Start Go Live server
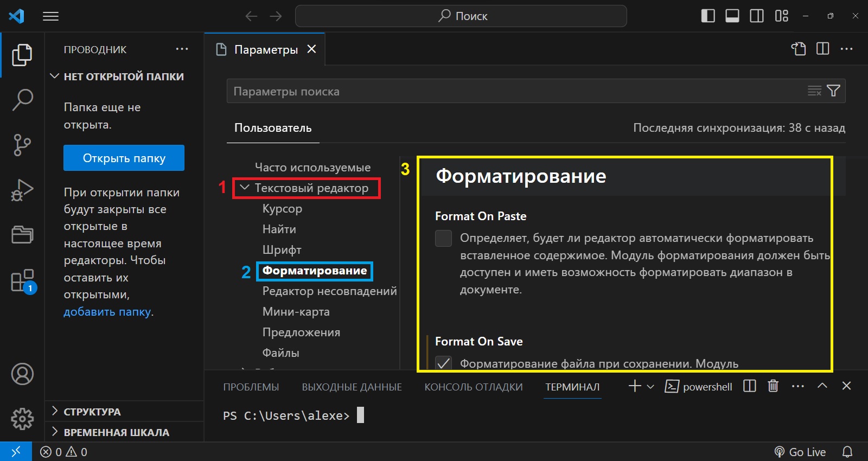Image resolution: width=868 pixels, height=461 pixels. point(800,452)
